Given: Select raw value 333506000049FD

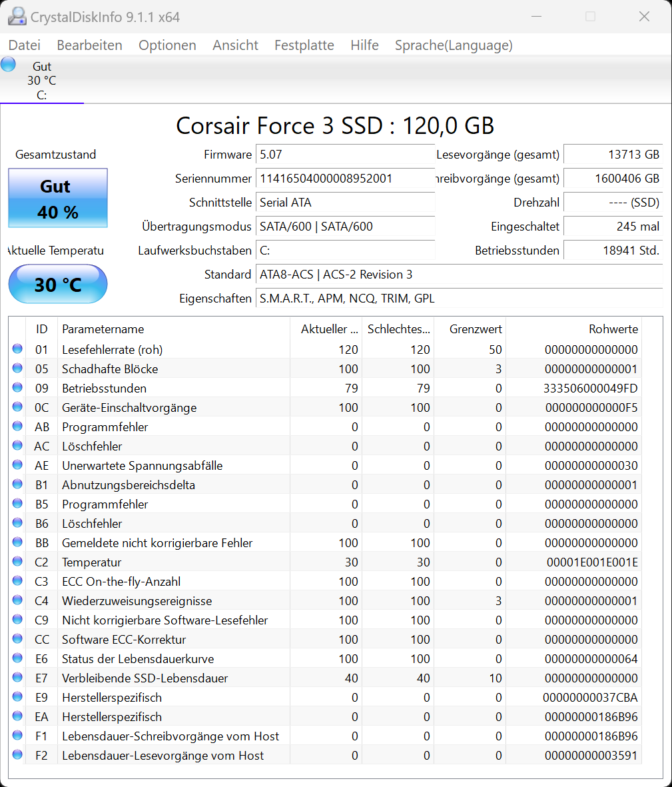Looking at the screenshot, I should point(590,389).
